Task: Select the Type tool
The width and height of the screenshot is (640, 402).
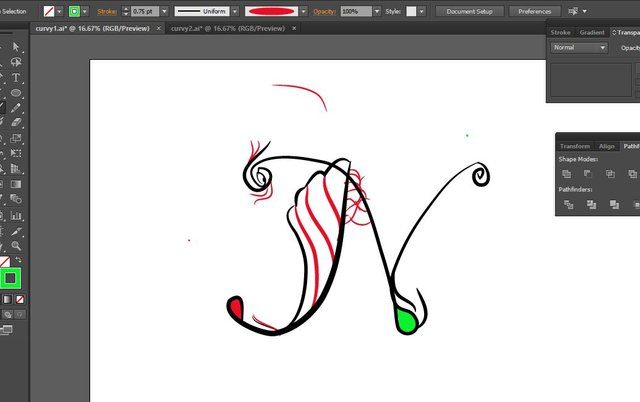Action: (16, 77)
